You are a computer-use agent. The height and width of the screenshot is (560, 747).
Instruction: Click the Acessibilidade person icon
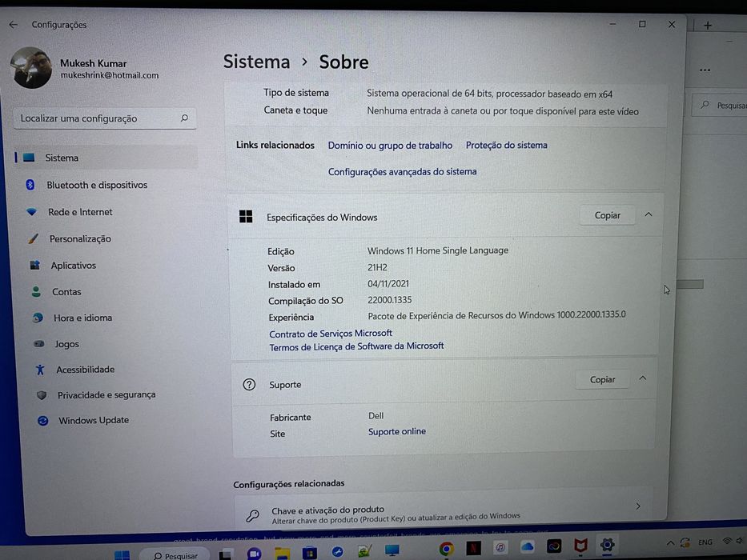[41, 369]
